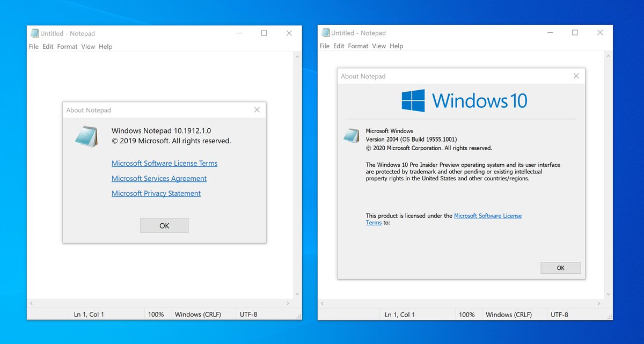Click vertical scrollbar up arrow in right Notepad
This screenshot has height=344, width=644.
pos(609,55)
